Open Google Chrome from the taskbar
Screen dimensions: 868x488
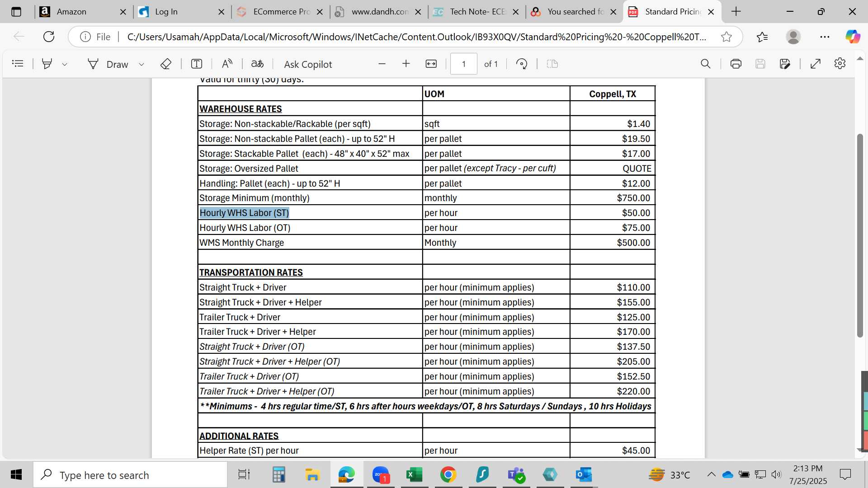pyautogui.click(x=448, y=475)
